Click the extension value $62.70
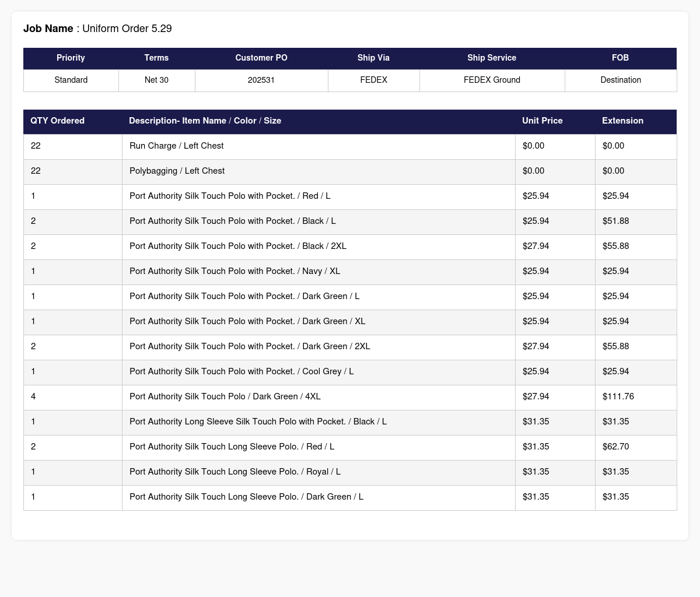 click(615, 447)
